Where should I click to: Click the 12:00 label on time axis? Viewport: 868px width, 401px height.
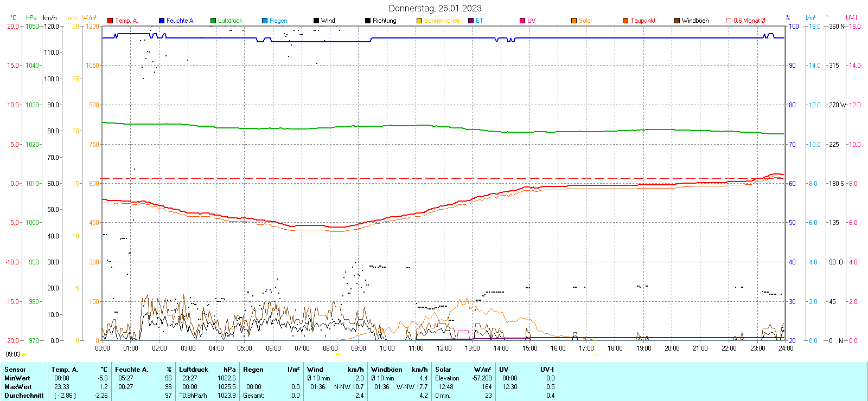tap(444, 348)
